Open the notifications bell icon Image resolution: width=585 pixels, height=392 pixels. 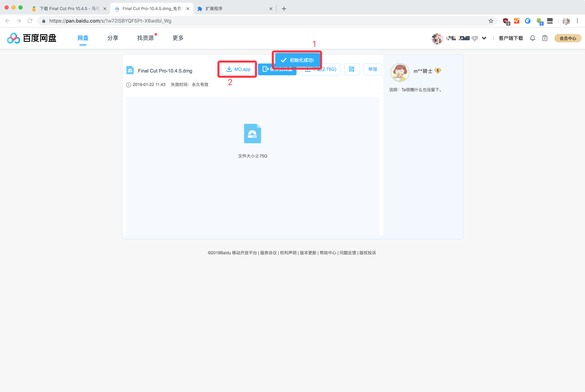click(x=532, y=38)
